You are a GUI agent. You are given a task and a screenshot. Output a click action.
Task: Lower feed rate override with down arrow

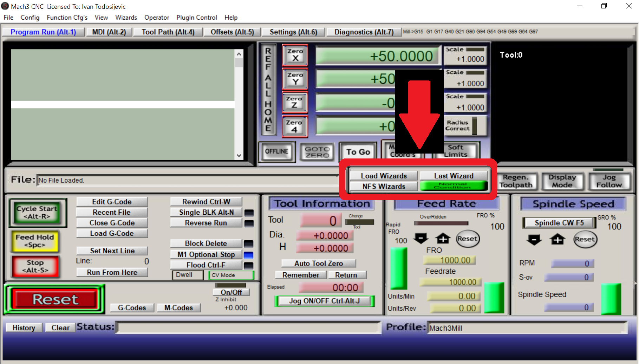coord(421,239)
